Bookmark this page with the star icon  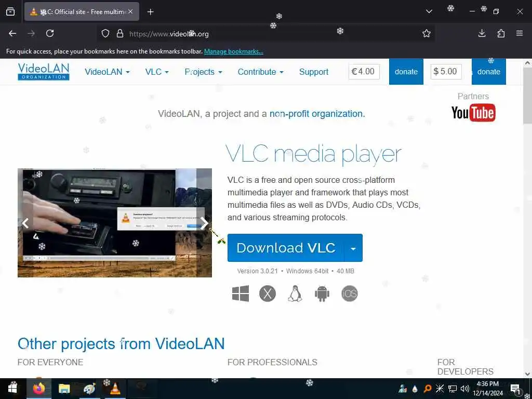(x=427, y=33)
